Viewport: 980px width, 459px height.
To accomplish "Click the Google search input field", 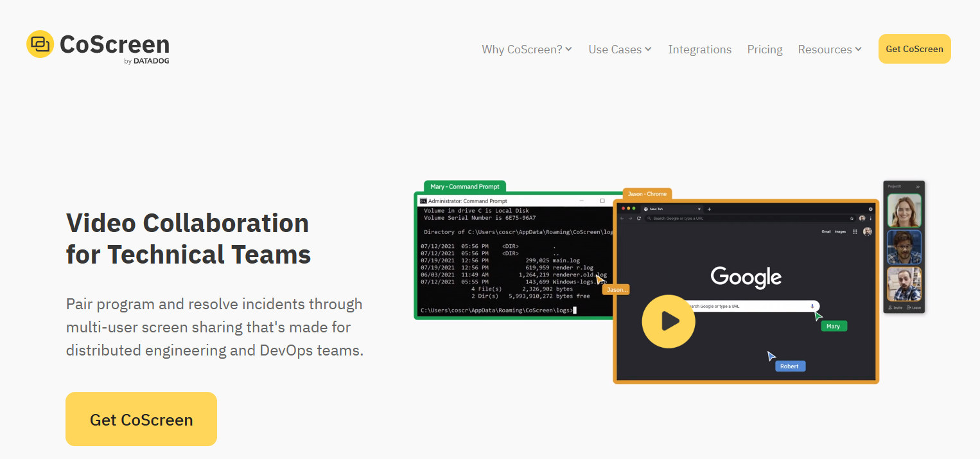I will pyautogui.click(x=750, y=306).
